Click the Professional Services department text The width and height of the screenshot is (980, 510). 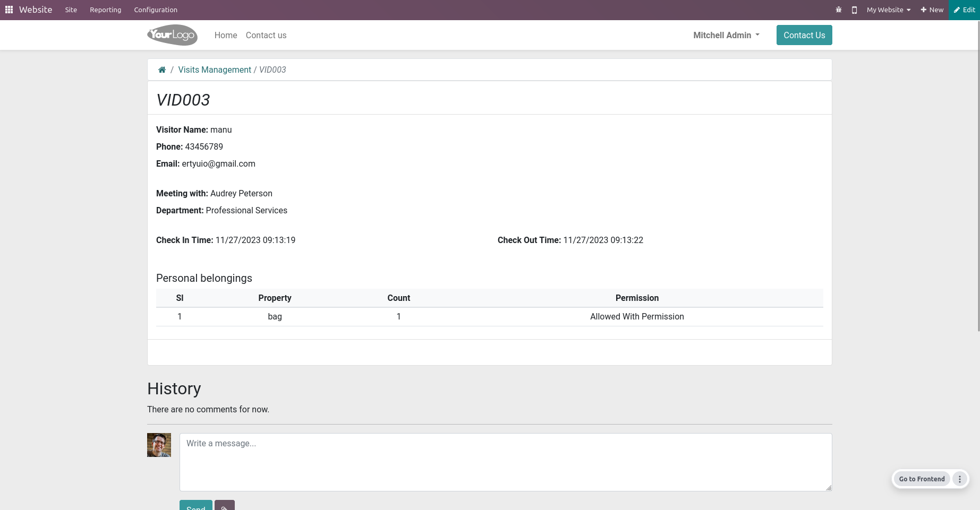[x=246, y=210]
